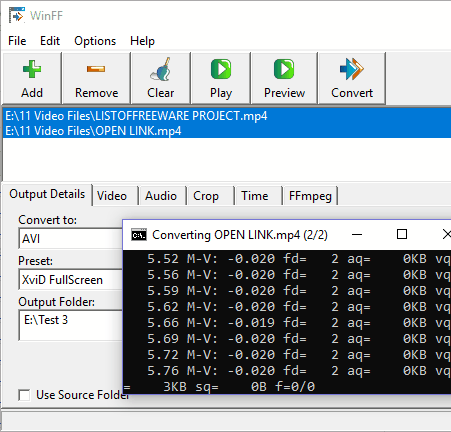Switch to the Output Details tab
This screenshot has width=451, height=432.
click(47, 194)
